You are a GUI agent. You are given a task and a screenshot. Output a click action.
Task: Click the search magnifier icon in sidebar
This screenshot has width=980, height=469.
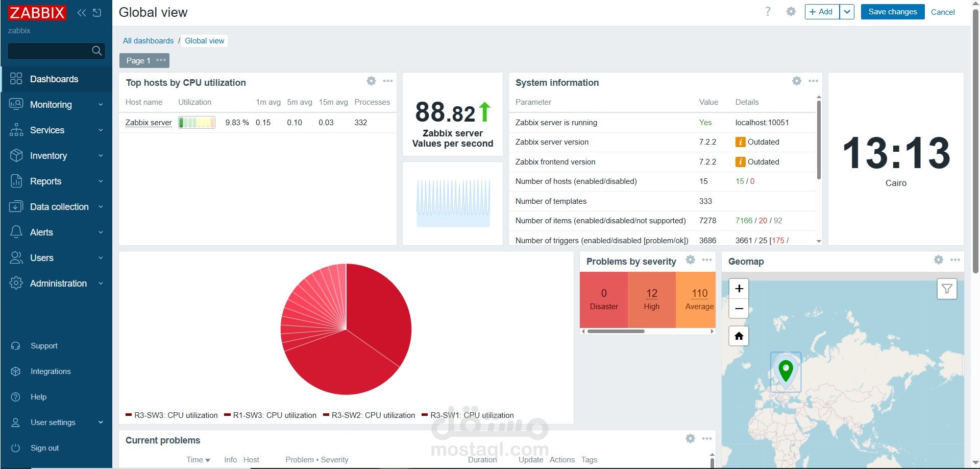[x=96, y=51]
